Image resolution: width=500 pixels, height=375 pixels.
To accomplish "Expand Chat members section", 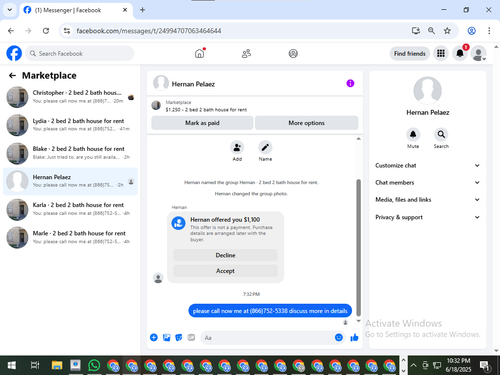I will pyautogui.click(x=428, y=182).
